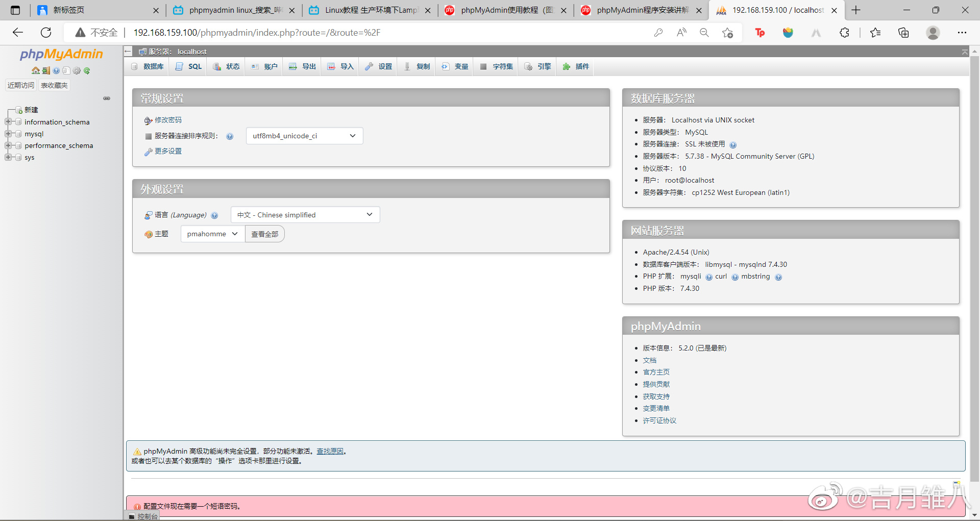Open the 导出 tab
The image size is (980, 521).
303,66
